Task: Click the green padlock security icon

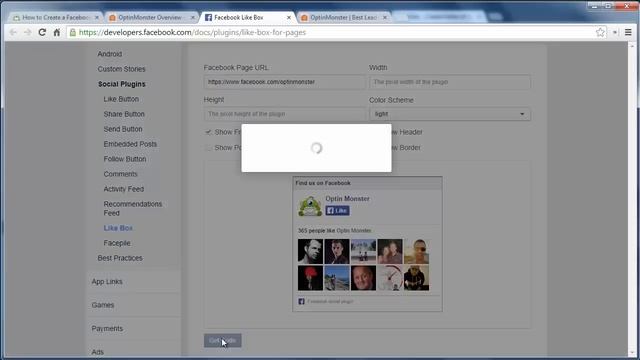Action: pos(73,32)
